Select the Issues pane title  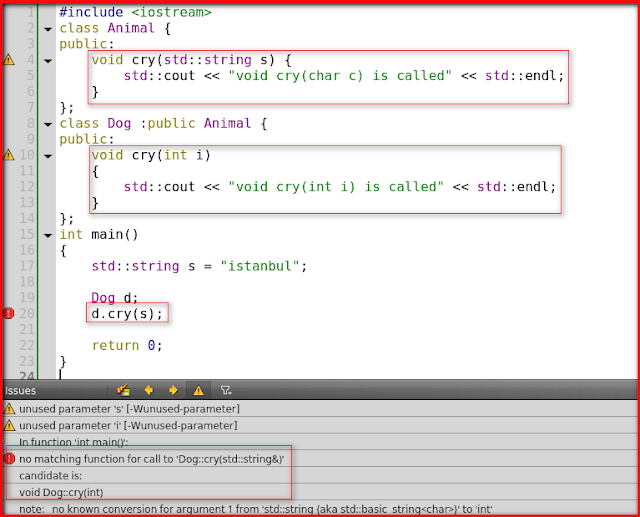click(20, 391)
